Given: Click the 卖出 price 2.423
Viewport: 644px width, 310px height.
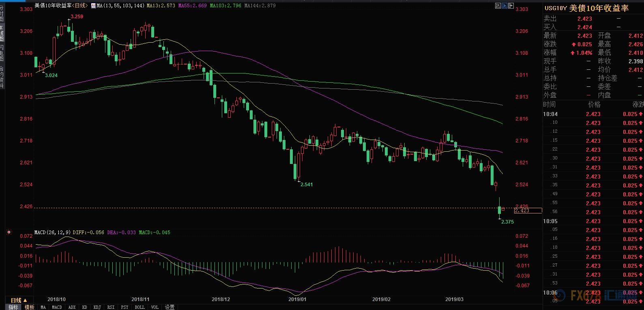Looking at the screenshot, I should [x=585, y=19].
